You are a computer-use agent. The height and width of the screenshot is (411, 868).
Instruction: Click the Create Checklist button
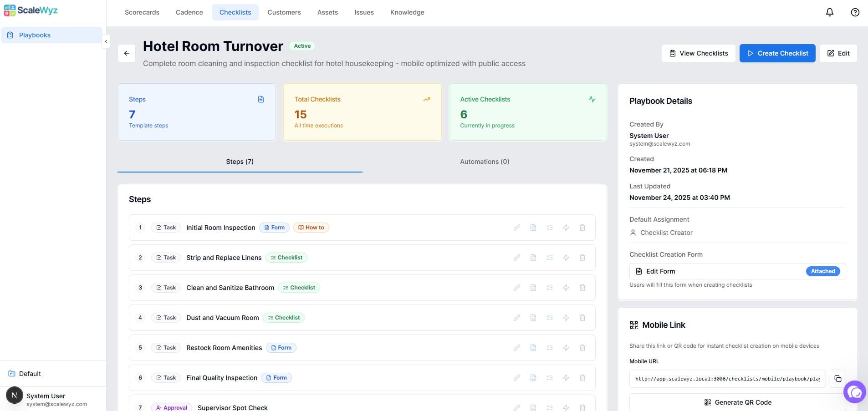[x=777, y=53]
